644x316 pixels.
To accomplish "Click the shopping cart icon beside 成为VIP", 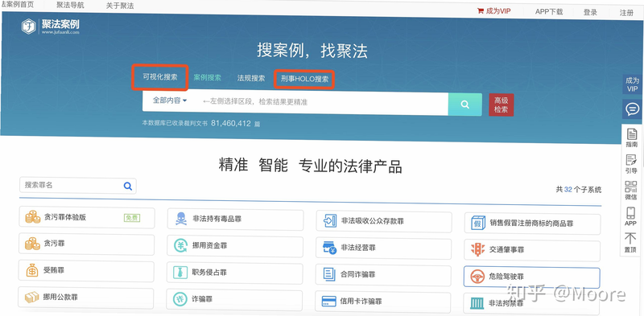I will (x=480, y=11).
